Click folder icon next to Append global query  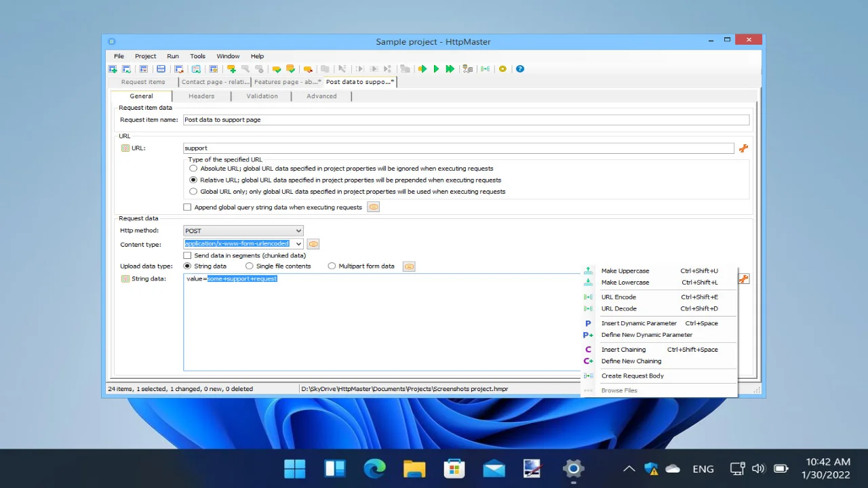coord(373,207)
